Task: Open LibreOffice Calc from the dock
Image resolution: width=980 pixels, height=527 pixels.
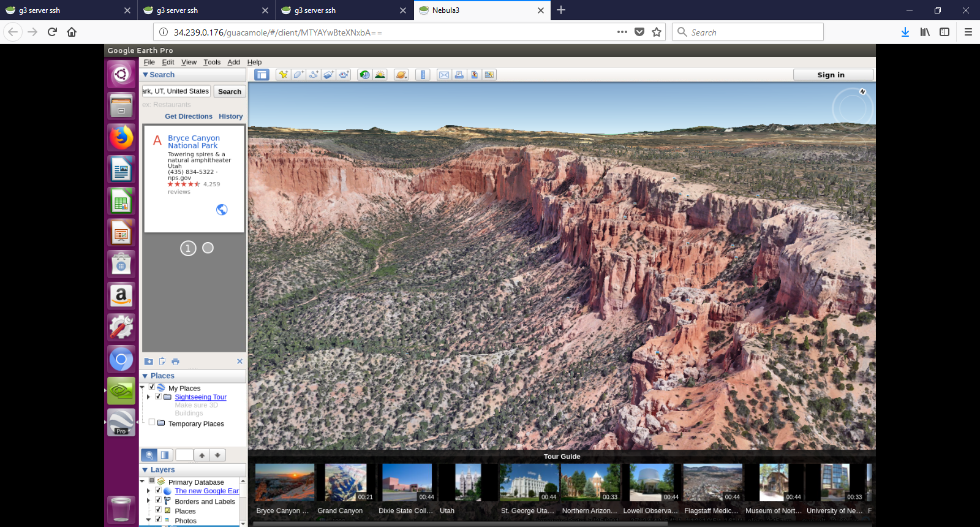Action: [x=121, y=201]
